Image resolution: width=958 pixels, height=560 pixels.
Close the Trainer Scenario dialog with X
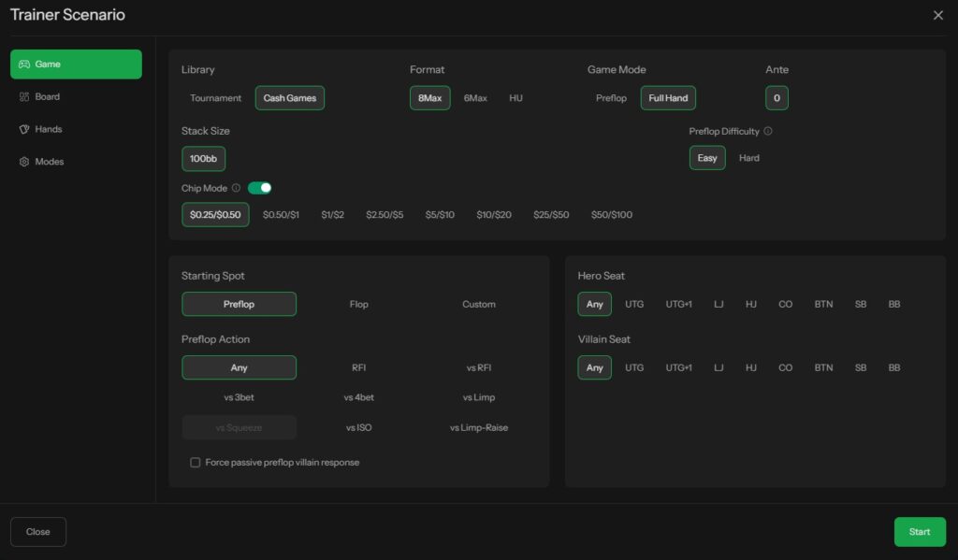(x=938, y=15)
